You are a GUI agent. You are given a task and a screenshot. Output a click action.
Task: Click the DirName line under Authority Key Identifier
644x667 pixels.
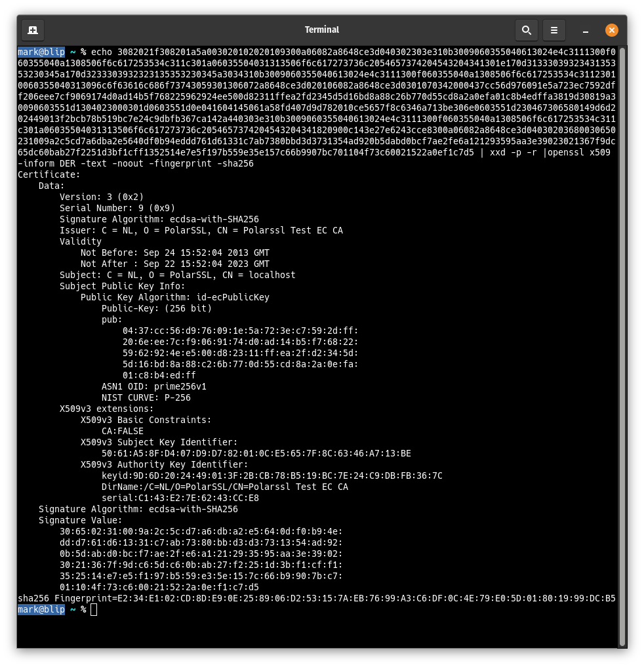tap(224, 487)
